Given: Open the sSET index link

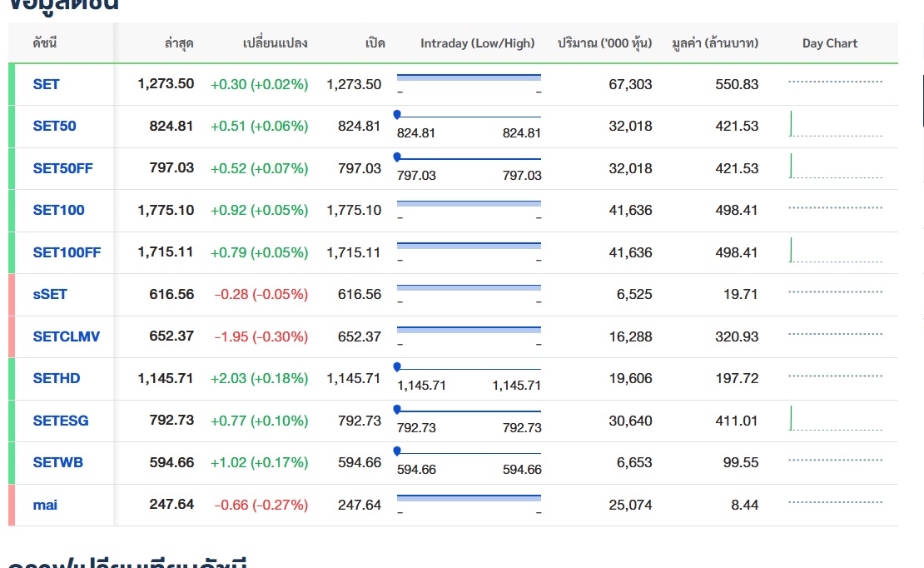Looking at the screenshot, I should point(50,294).
